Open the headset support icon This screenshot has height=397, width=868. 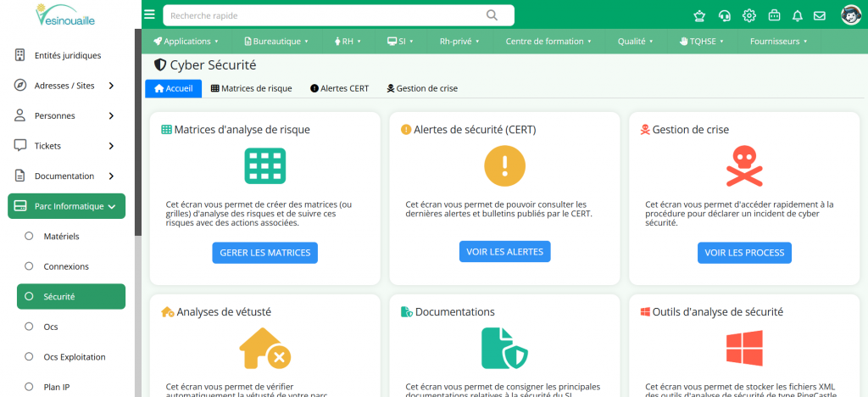[724, 15]
